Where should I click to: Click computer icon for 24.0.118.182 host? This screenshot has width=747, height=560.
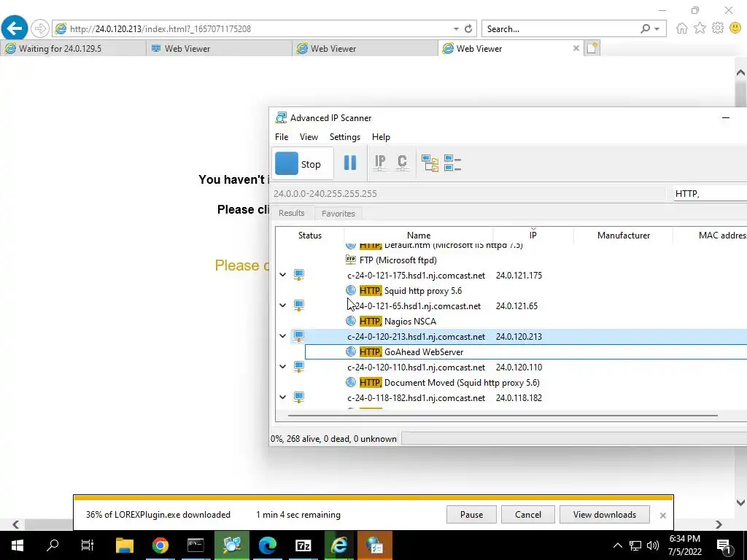pyautogui.click(x=298, y=397)
